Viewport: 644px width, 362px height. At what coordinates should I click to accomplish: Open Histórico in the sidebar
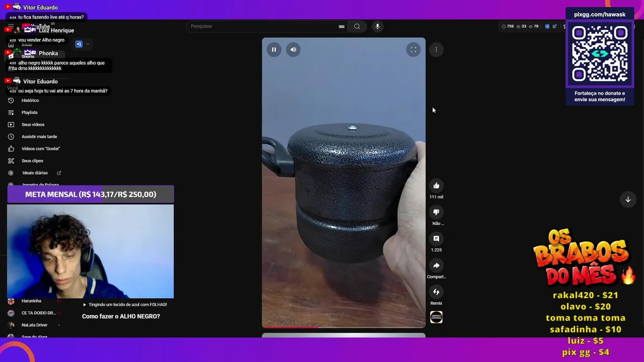click(x=30, y=101)
